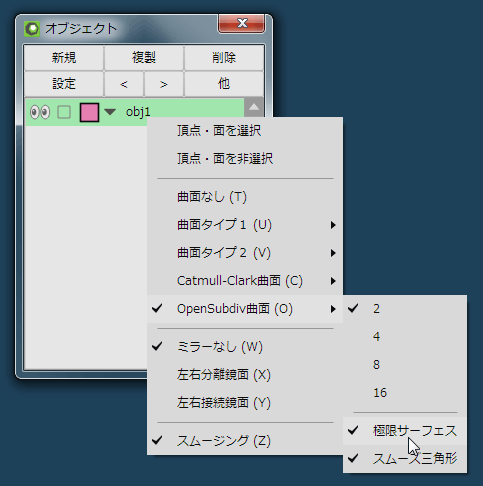The width and height of the screenshot is (483, 486).
Task: Toggle obj1 visibility eyes icon
Action: click(x=40, y=112)
